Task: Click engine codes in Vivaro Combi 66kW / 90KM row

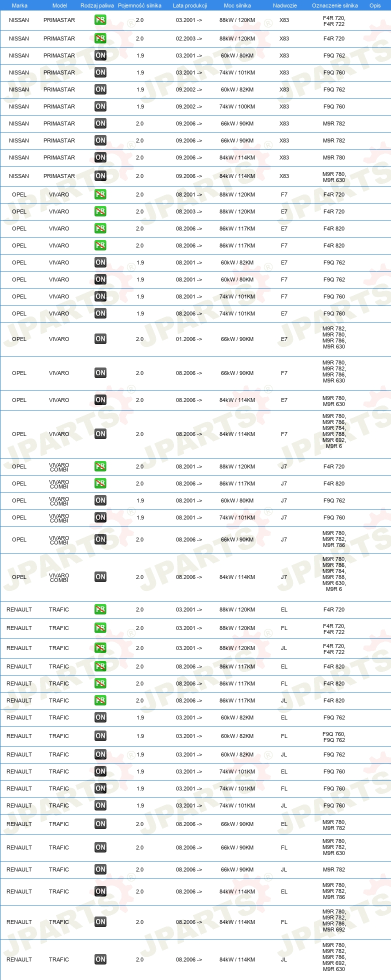Action: pos(334,539)
